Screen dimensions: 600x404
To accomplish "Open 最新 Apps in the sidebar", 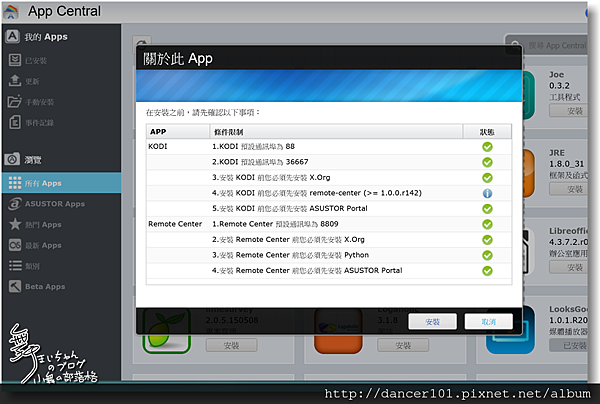I will pyautogui.click(x=43, y=245).
